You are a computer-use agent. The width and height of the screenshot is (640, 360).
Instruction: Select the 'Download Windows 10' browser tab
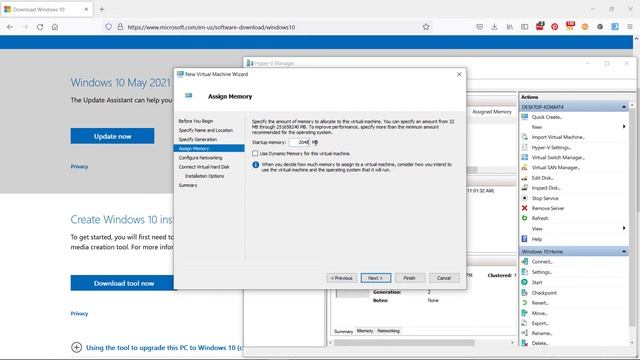tap(46, 9)
